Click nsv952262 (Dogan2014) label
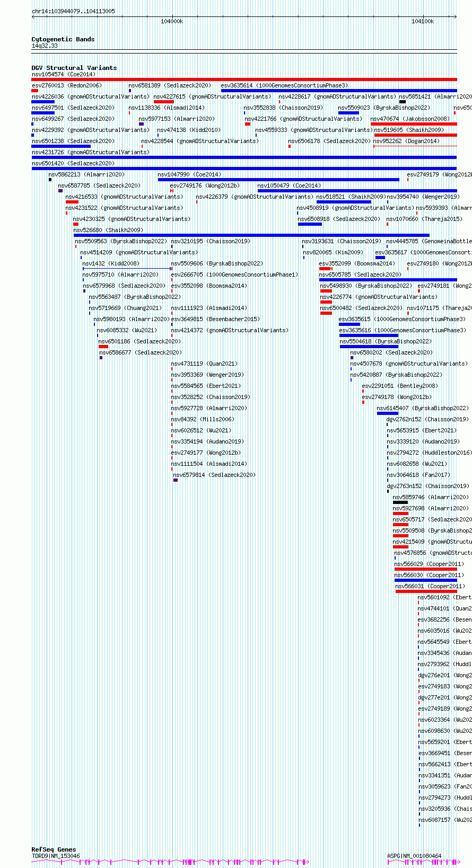 (407, 141)
